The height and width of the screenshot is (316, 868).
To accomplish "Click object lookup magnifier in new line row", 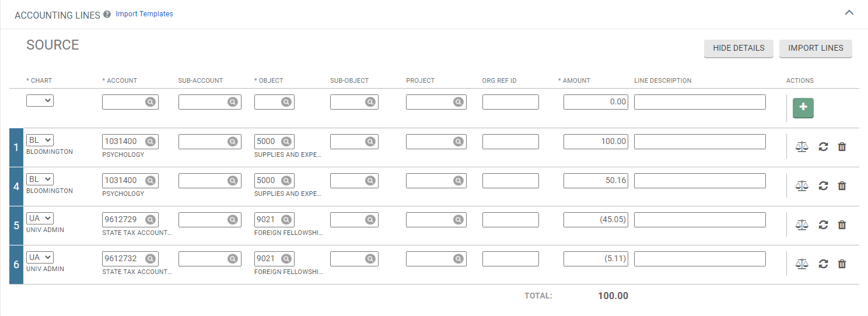I will (286, 102).
